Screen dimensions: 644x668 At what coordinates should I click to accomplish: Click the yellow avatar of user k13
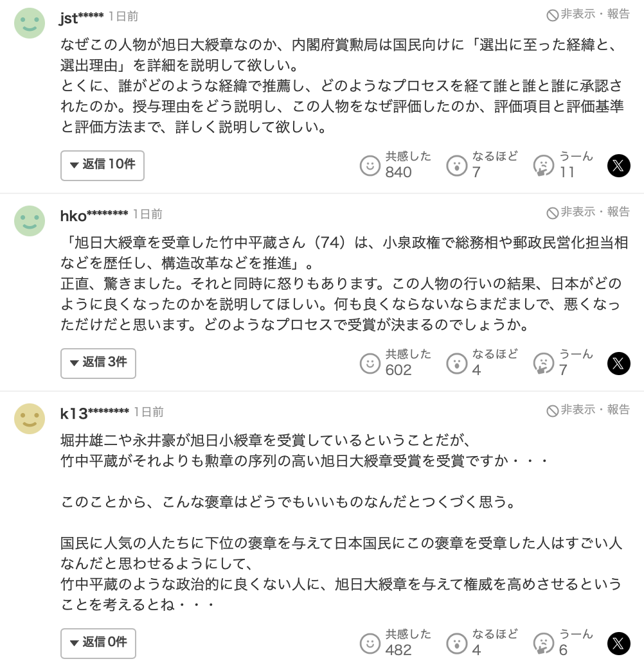click(30, 419)
